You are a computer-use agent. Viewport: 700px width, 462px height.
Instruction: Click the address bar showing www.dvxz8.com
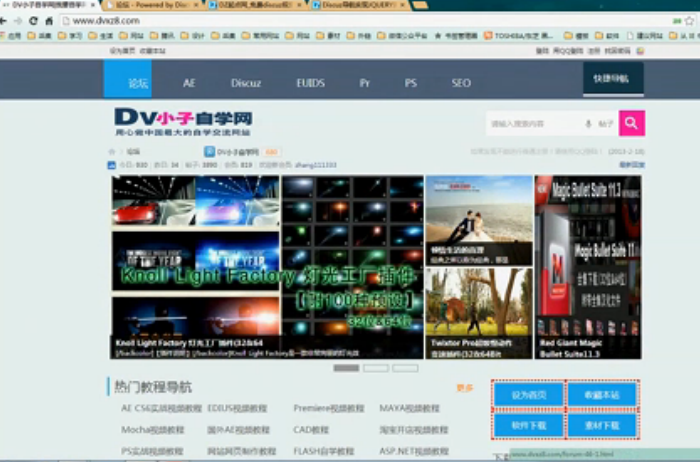pyautogui.click(x=366, y=21)
